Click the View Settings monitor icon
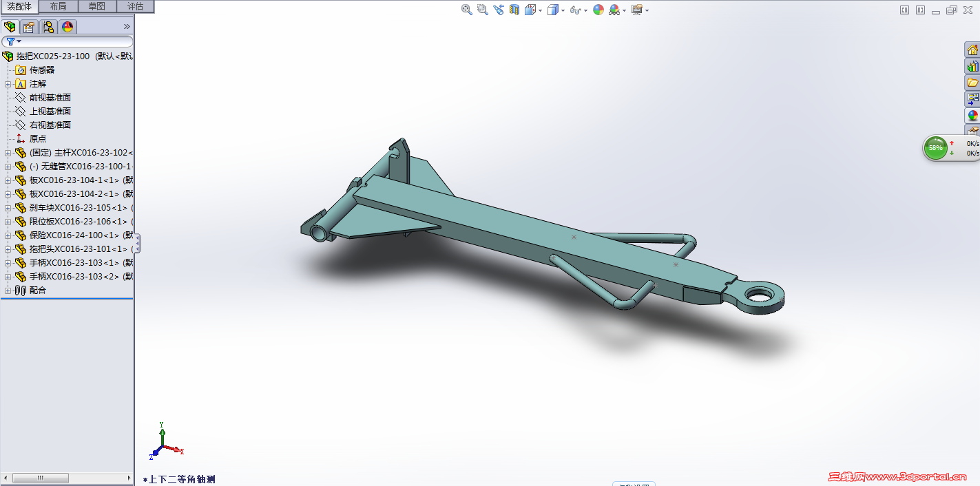Viewport: 980px width, 486px height. pos(637,10)
